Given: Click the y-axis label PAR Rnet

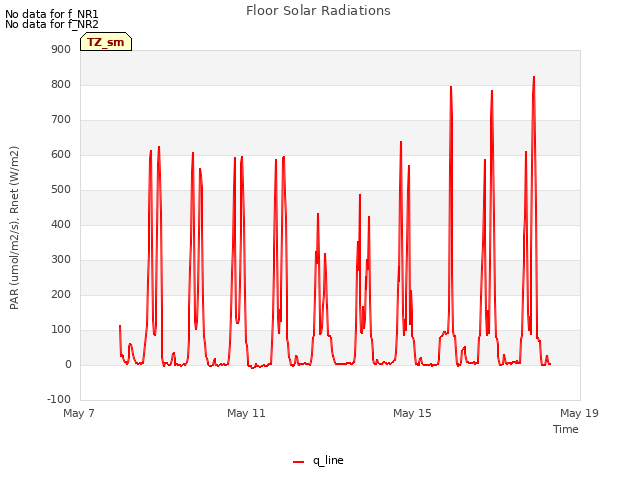Looking at the screenshot, I should coord(14,228).
